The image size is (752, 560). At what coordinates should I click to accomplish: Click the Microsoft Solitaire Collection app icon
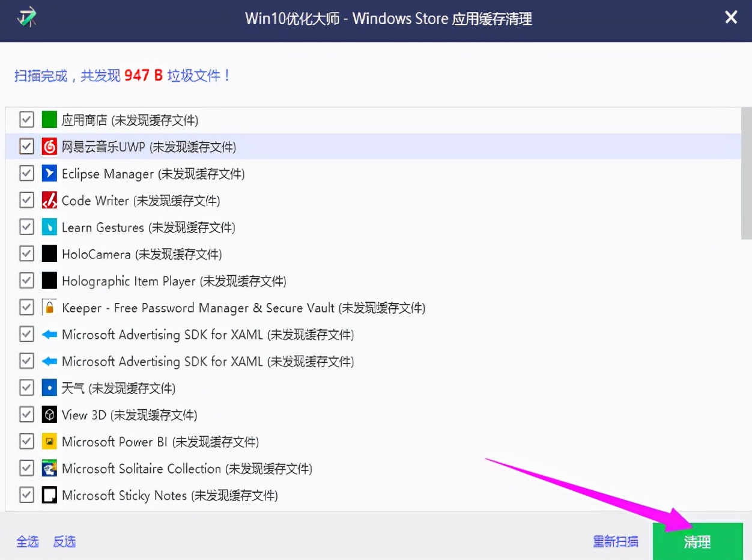(49, 468)
